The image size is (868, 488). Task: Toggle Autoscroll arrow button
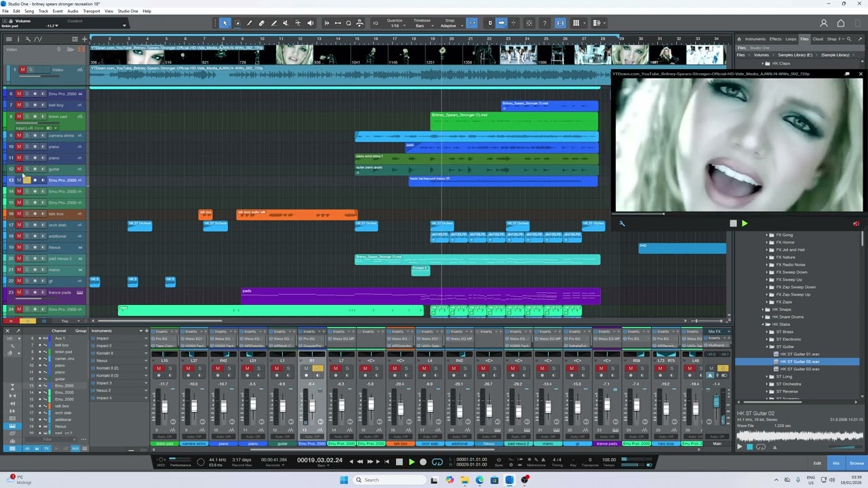coord(501,23)
